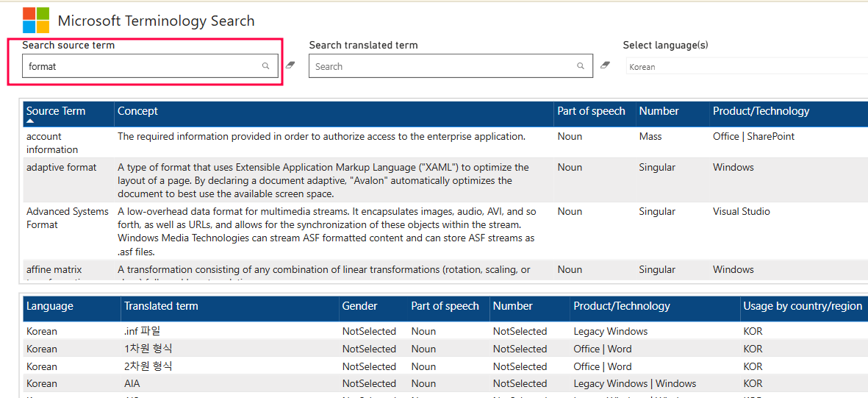Sort translations by Gender header
Viewport: 868px width, 398px height.
coord(360,306)
